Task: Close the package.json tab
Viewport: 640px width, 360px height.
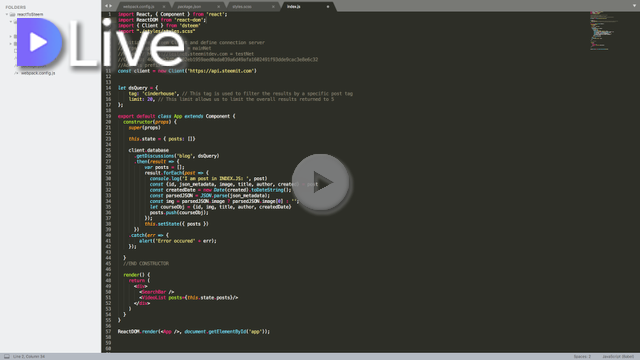Action: [x=218, y=7]
